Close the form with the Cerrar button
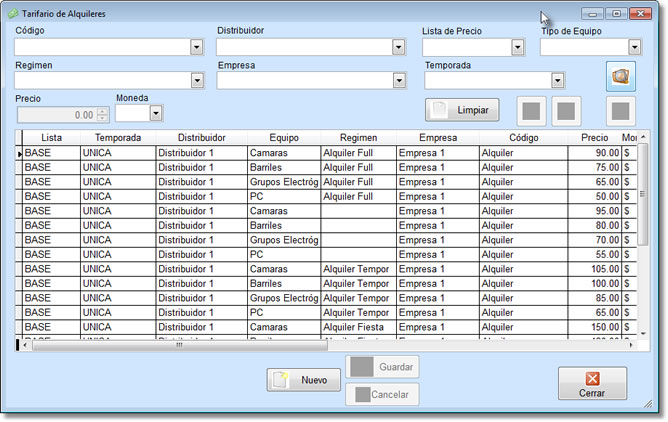The width and height of the screenshot is (668, 422). 592,384
